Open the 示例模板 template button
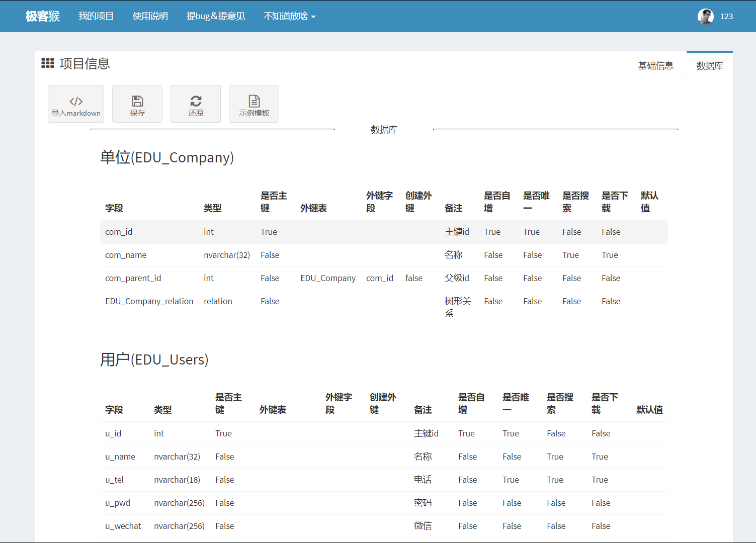This screenshot has width=756, height=543. (254, 104)
